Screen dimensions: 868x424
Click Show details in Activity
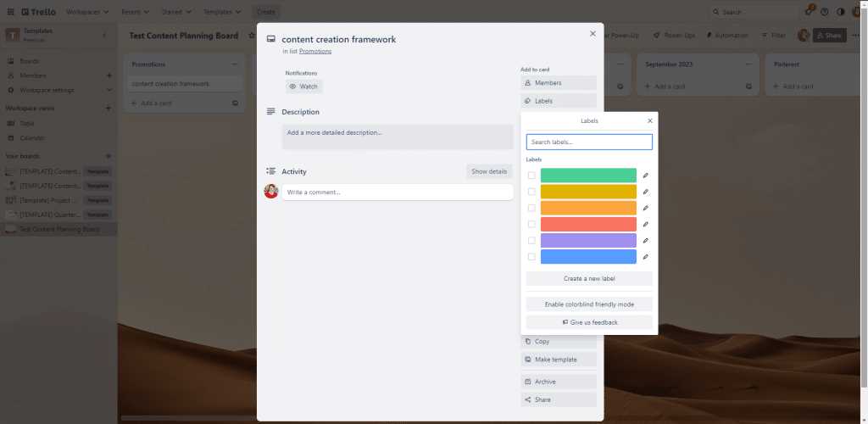489,171
